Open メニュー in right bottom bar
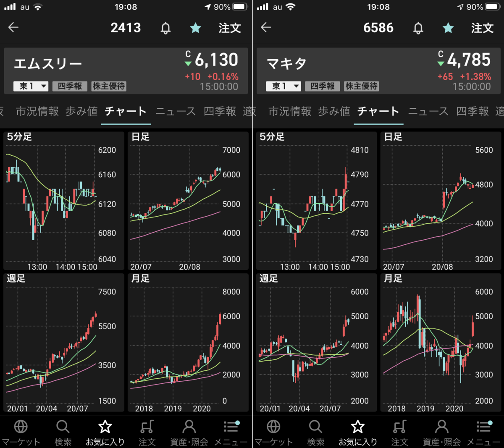The width and height of the screenshot is (504, 448). pos(484,432)
